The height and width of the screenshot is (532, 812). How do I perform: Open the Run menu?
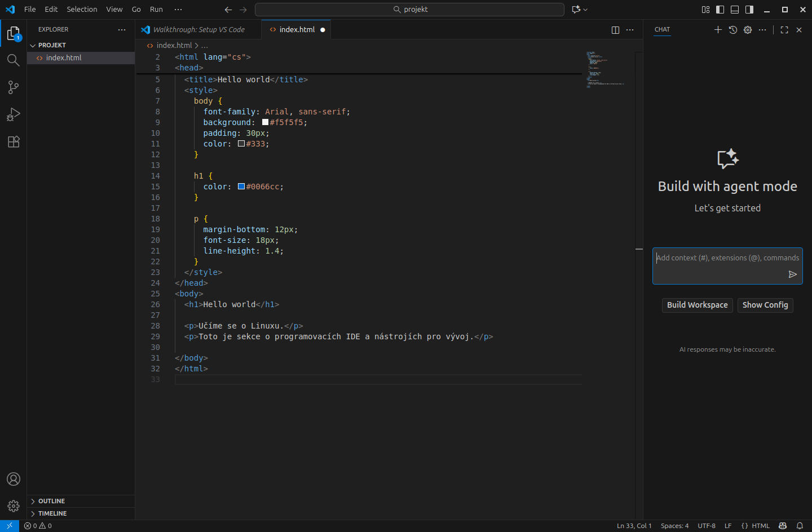pyautogui.click(x=156, y=9)
